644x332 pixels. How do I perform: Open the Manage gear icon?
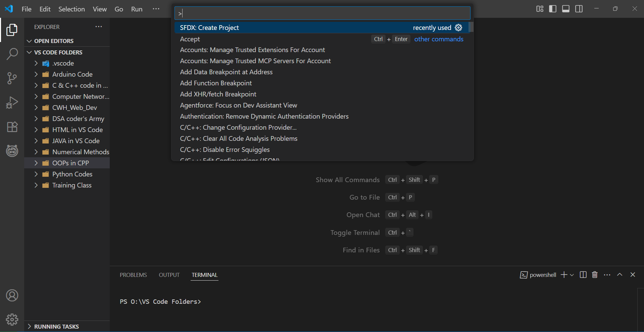click(x=12, y=320)
